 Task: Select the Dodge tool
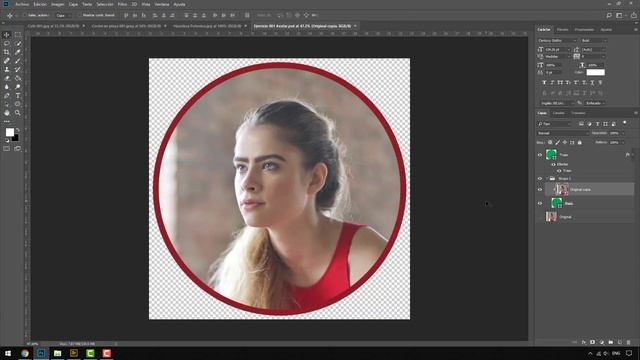tap(18, 87)
